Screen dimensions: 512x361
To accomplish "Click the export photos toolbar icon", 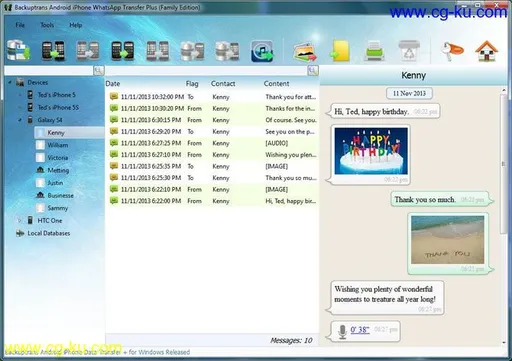I will coord(305,51).
